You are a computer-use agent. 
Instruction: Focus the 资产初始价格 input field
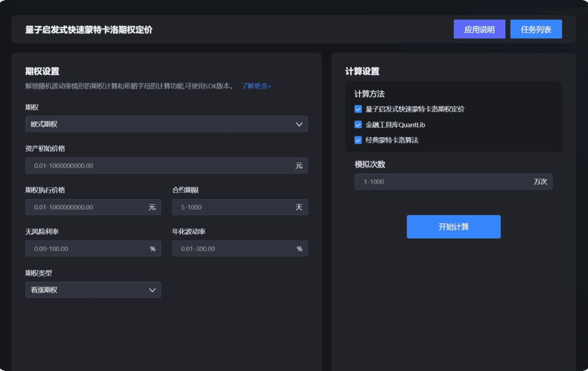(167, 166)
